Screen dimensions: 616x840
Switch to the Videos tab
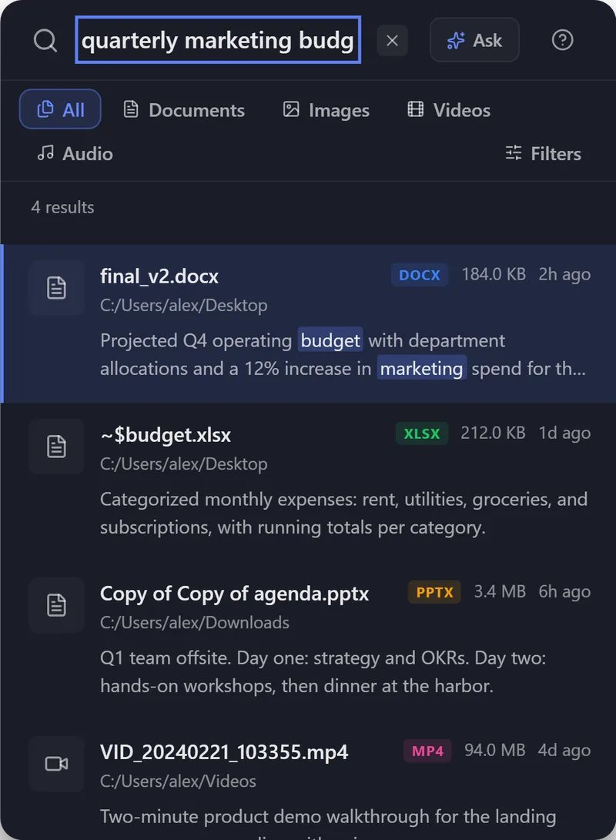click(449, 110)
